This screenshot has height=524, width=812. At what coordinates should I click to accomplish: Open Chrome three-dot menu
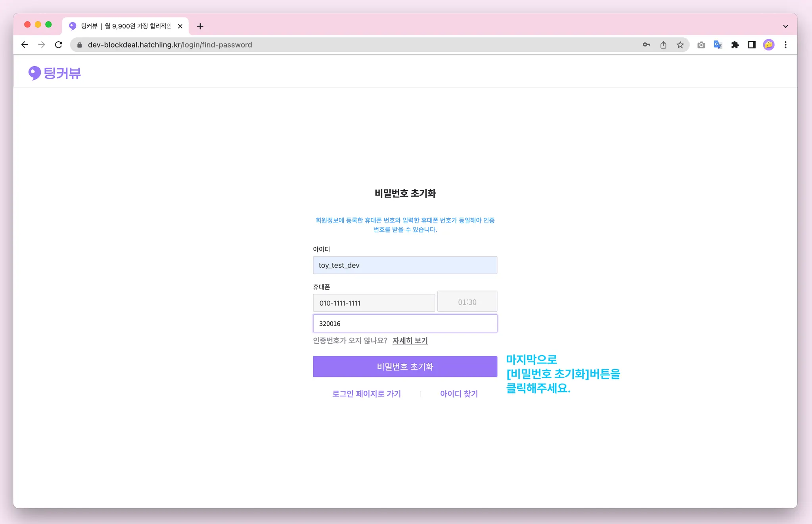point(785,45)
